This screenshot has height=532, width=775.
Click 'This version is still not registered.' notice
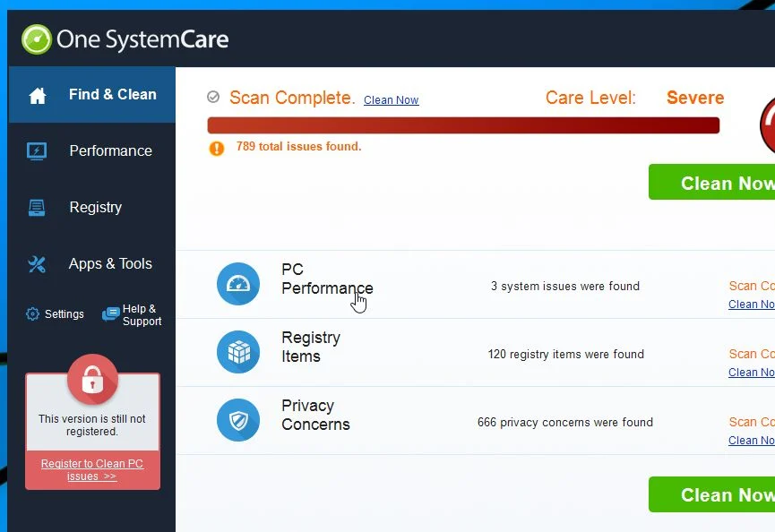pyautogui.click(x=92, y=425)
